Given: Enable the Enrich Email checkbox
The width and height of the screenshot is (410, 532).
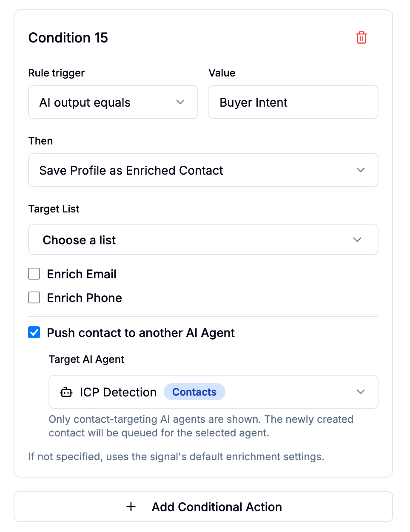Looking at the screenshot, I should click(x=34, y=274).
